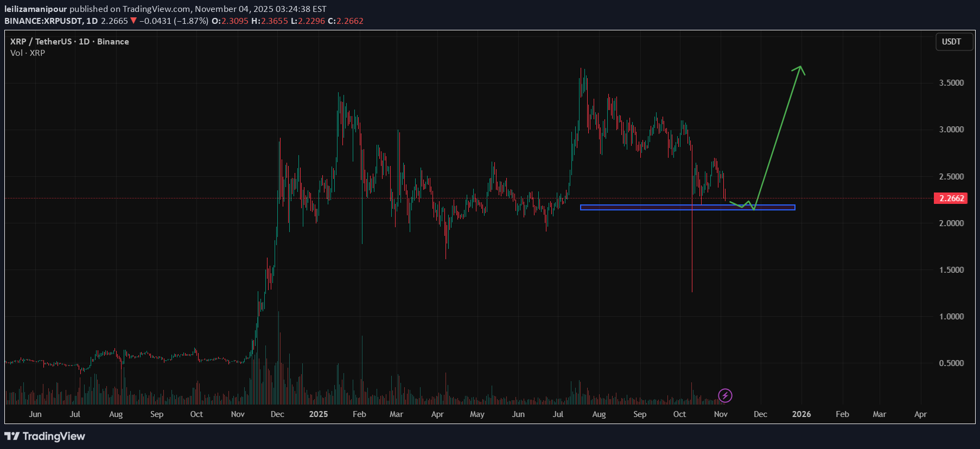Click the green projection arrow head
The height and width of the screenshot is (449, 980).
[799, 68]
